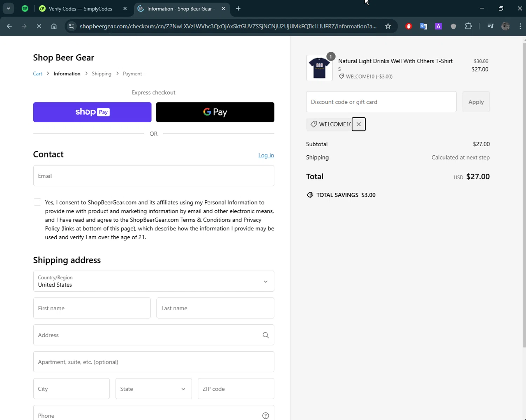The height and width of the screenshot is (420, 526).
Task: Click the Log in link
Action: click(x=266, y=155)
